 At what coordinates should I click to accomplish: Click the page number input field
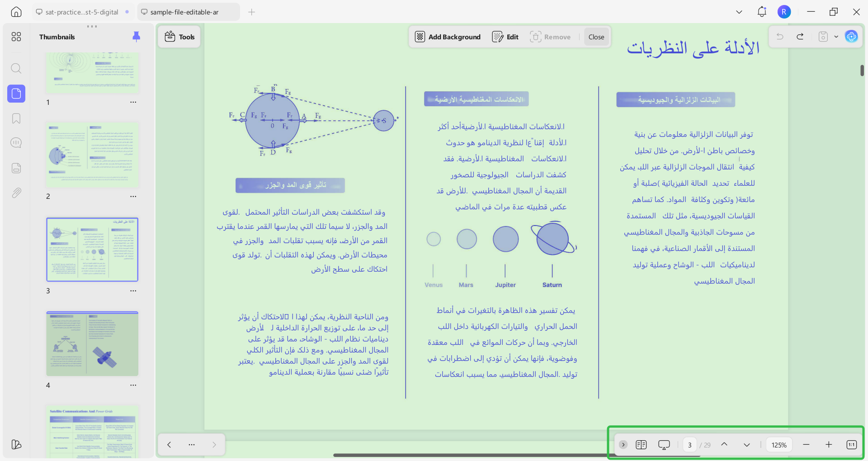click(690, 445)
